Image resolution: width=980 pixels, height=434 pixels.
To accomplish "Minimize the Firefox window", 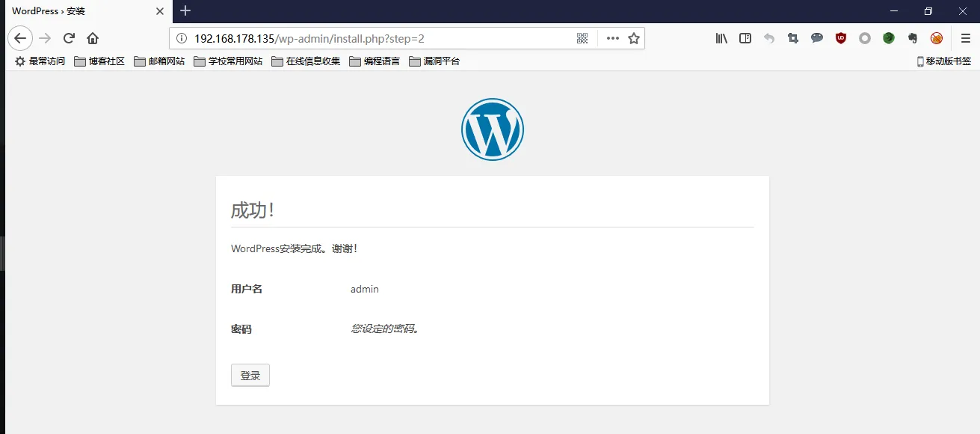I will click(894, 11).
